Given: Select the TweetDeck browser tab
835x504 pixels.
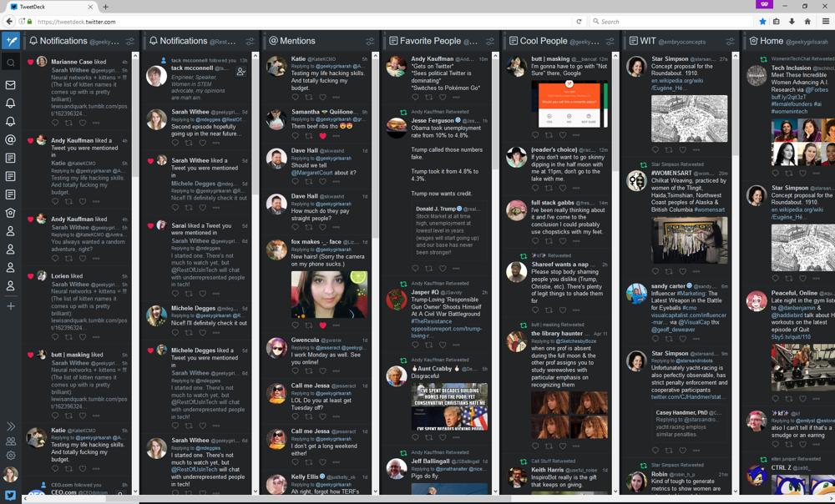Looking at the screenshot, I should (51, 7).
